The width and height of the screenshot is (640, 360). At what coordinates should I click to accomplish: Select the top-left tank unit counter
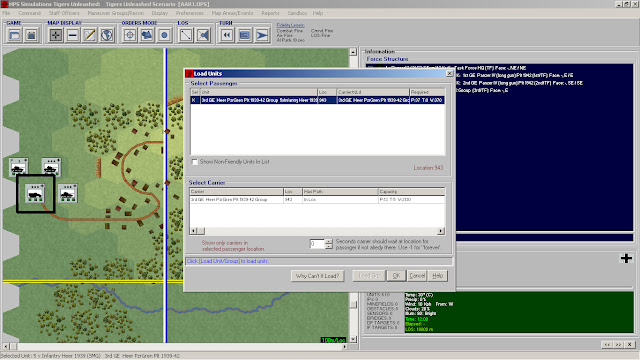click(18, 167)
